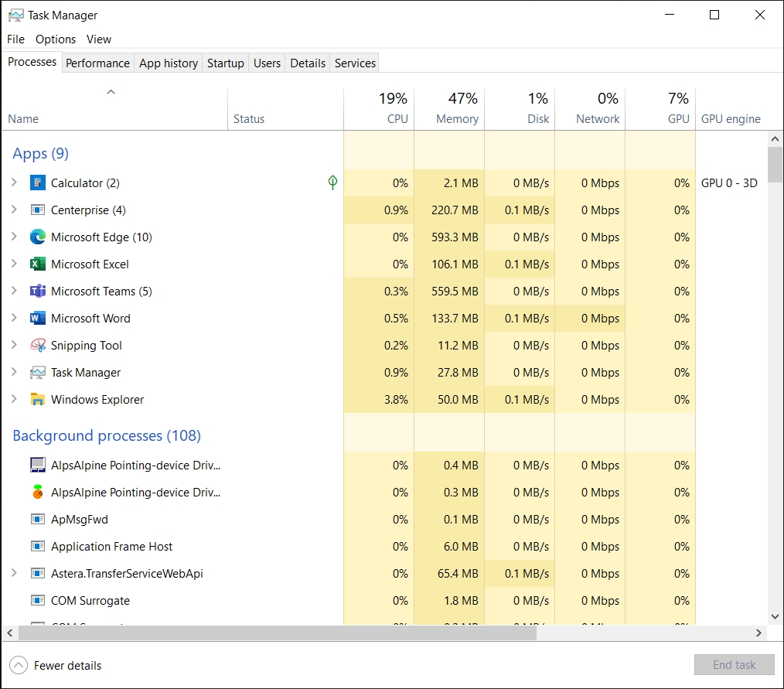This screenshot has height=689, width=784.
Task: Open the Startup tab
Action: [x=225, y=63]
